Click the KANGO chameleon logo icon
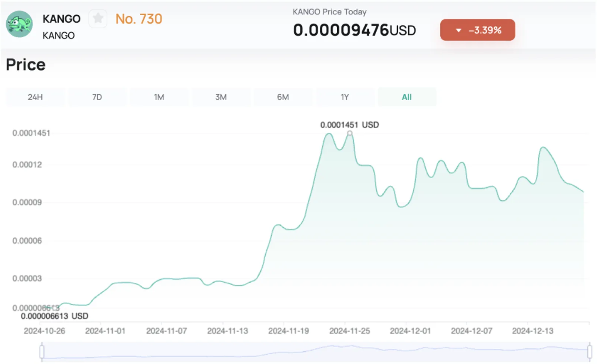The width and height of the screenshot is (597, 364). tap(19, 24)
